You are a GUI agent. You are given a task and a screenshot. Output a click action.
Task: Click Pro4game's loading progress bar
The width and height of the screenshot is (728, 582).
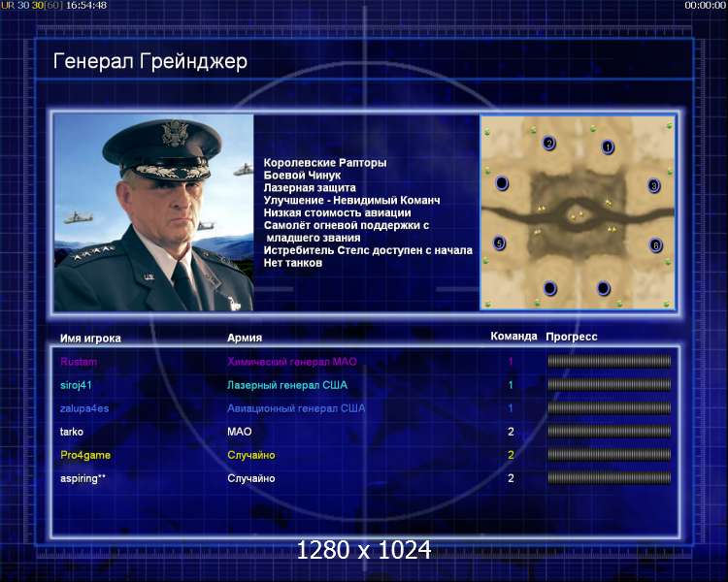tap(610, 455)
